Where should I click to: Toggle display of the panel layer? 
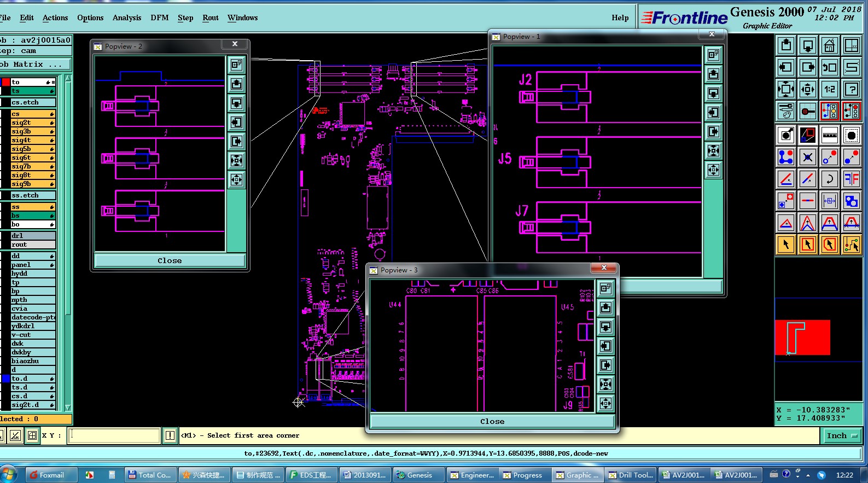pos(33,265)
